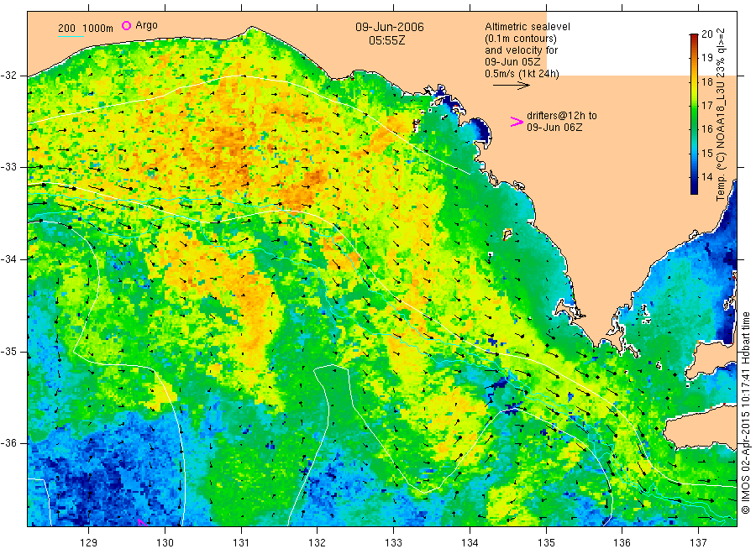756x554 pixels.
Task: Click the 'drifters@12h to' label
Action: pyautogui.click(x=562, y=116)
